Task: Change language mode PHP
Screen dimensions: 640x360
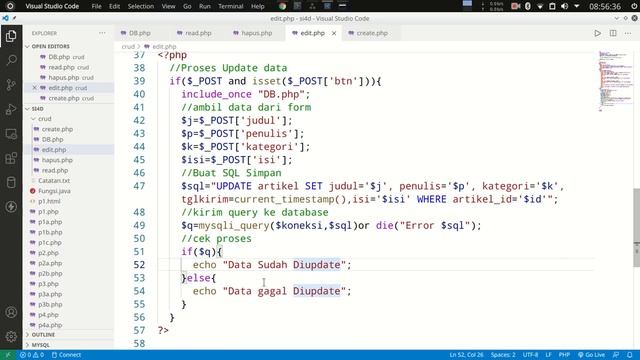Action: click(x=564, y=355)
